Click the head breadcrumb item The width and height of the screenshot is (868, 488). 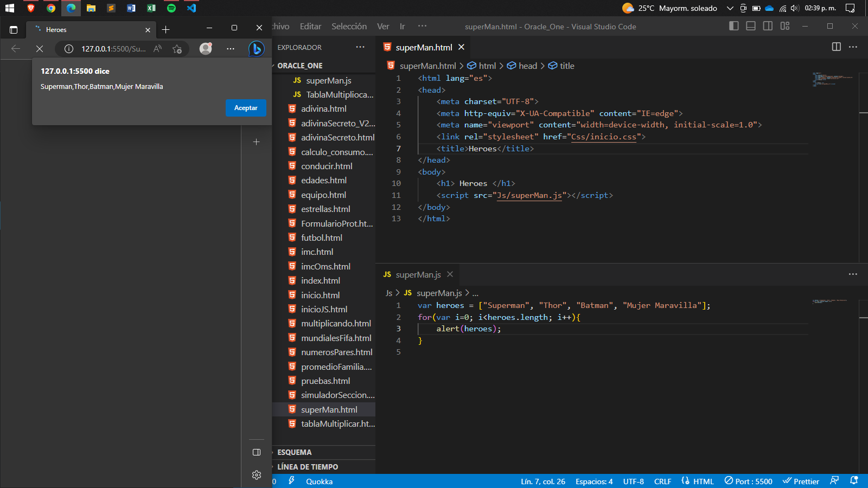pyautogui.click(x=522, y=66)
